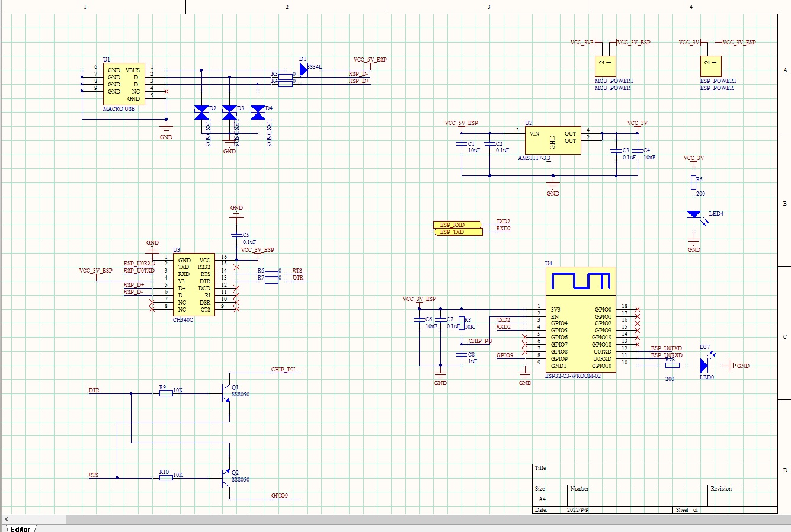Click the TXD2 net label beside ESP_RXD port

point(503,221)
